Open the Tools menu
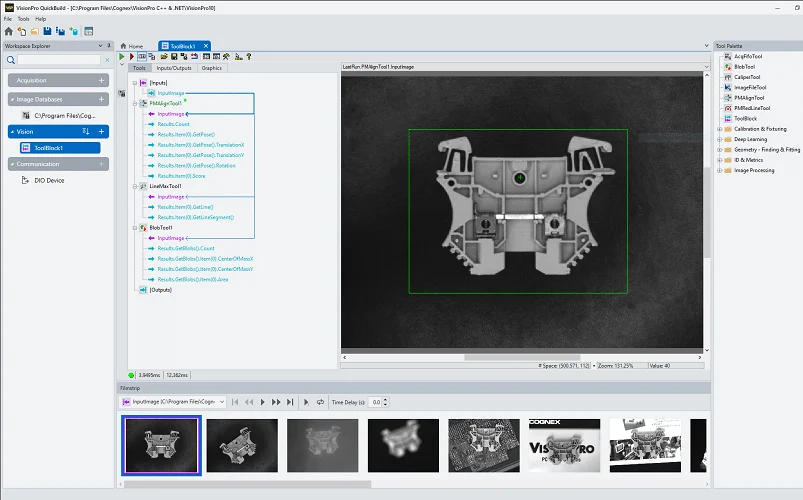This screenshot has width=803, height=500. click(22, 19)
